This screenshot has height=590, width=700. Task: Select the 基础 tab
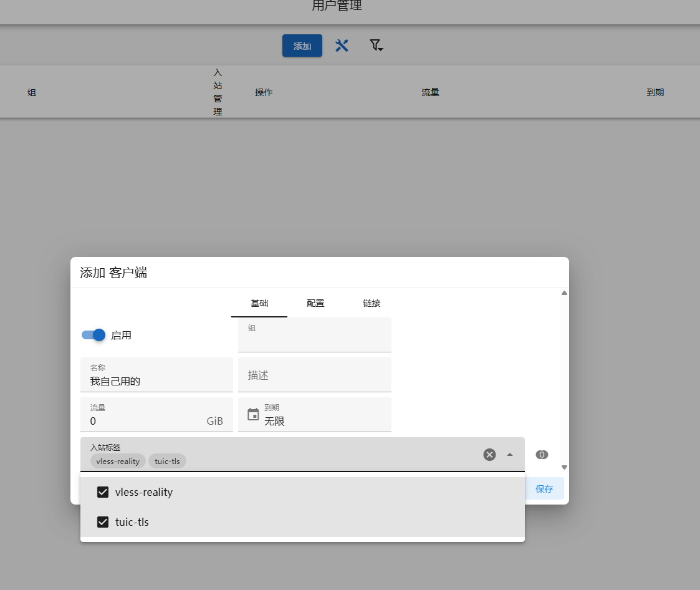coord(259,303)
